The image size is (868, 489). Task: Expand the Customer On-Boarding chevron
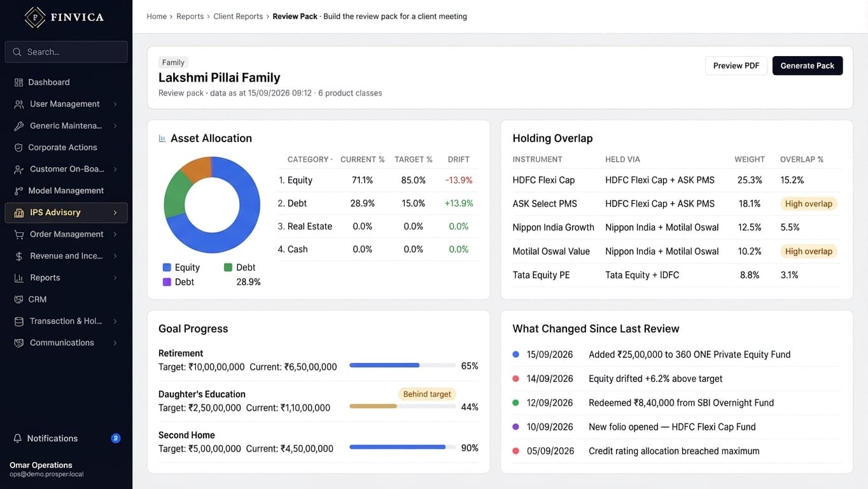115,169
